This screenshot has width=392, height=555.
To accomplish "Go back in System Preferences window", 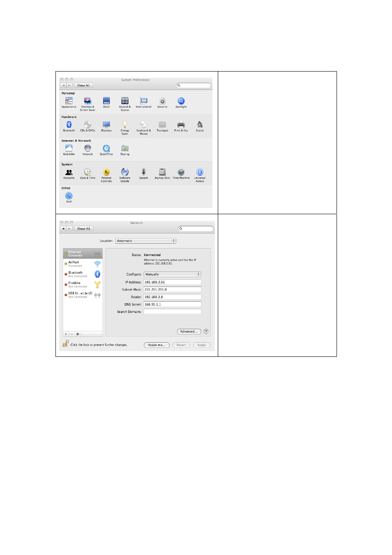I will coord(63,86).
